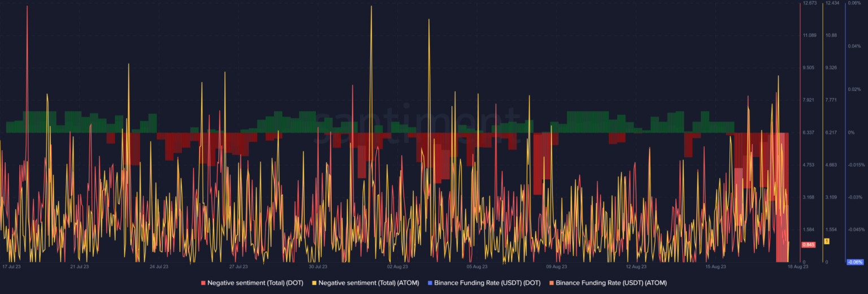Click the 0.04% label on the blue axis
The height and width of the screenshot is (294, 868).
tap(853, 46)
